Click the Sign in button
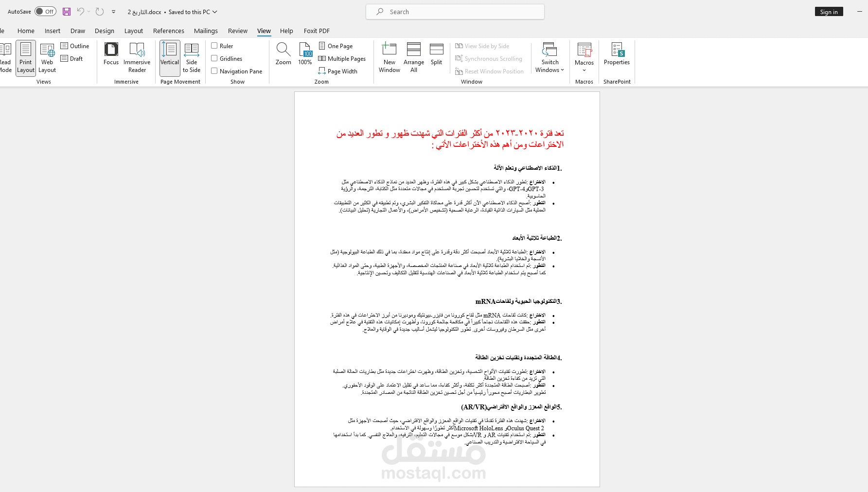The height and width of the screenshot is (492, 868). pyautogui.click(x=829, y=12)
